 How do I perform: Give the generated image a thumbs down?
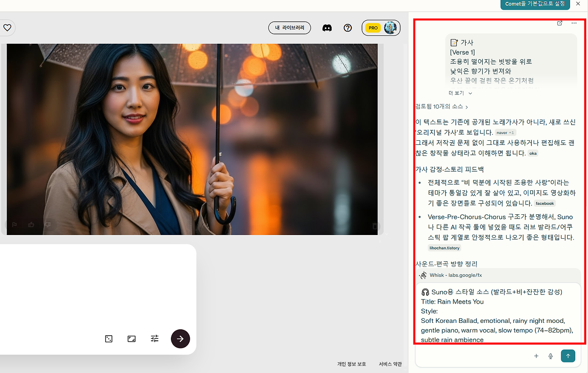[48, 225]
